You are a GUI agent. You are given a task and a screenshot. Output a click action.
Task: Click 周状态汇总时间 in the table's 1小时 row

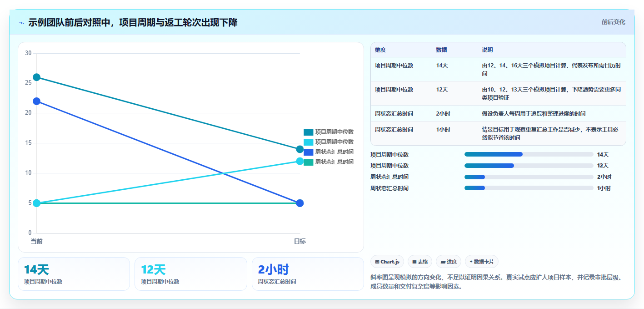[394, 130]
